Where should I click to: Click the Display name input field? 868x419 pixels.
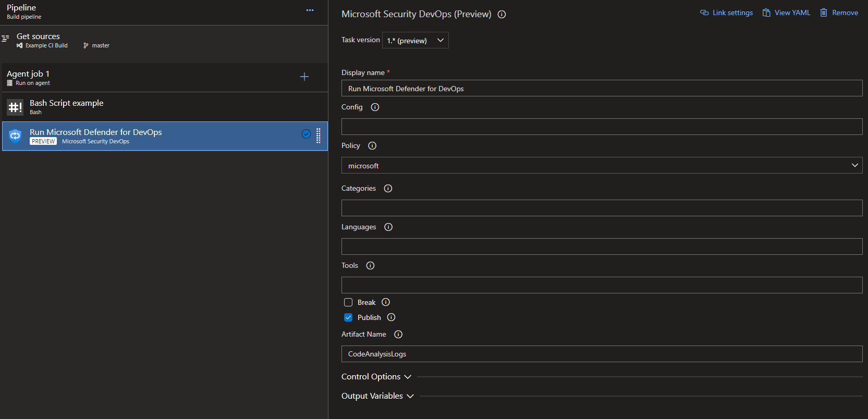602,88
